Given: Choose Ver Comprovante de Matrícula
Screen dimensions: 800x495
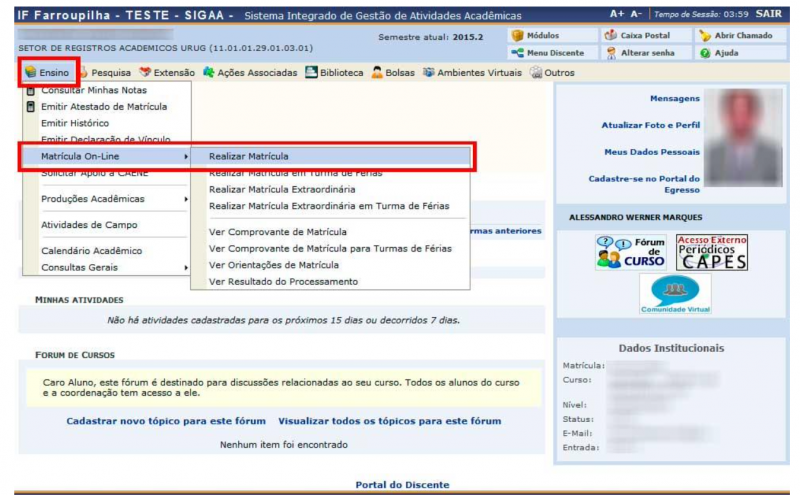Looking at the screenshot, I should pyautogui.click(x=277, y=232).
